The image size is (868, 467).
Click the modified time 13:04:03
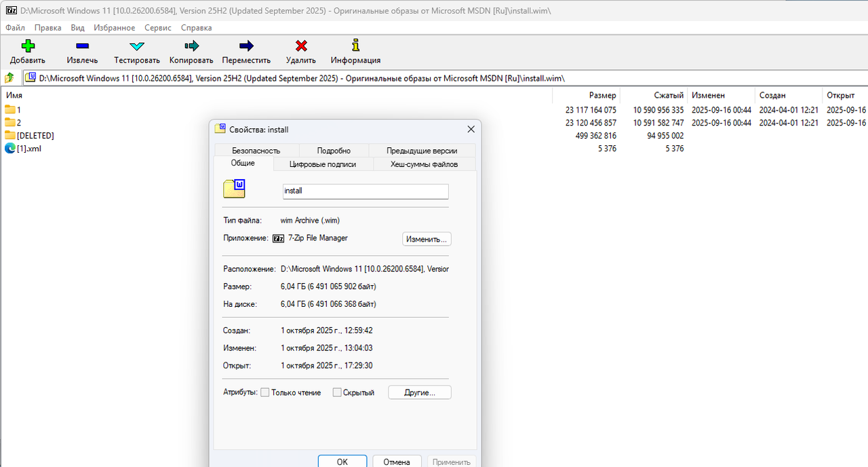[359, 348]
